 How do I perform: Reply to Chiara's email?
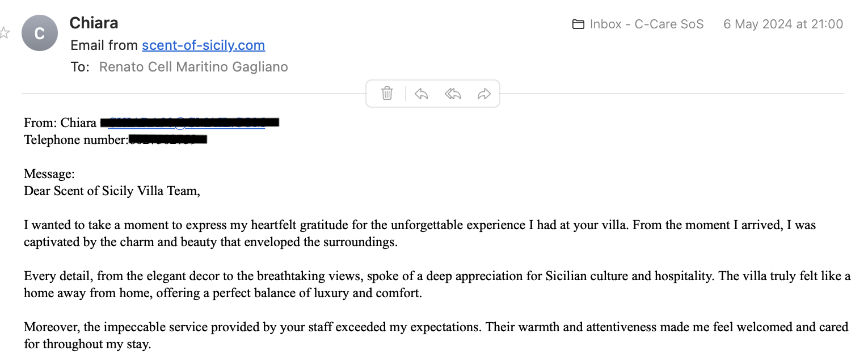(x=421, y=94)
